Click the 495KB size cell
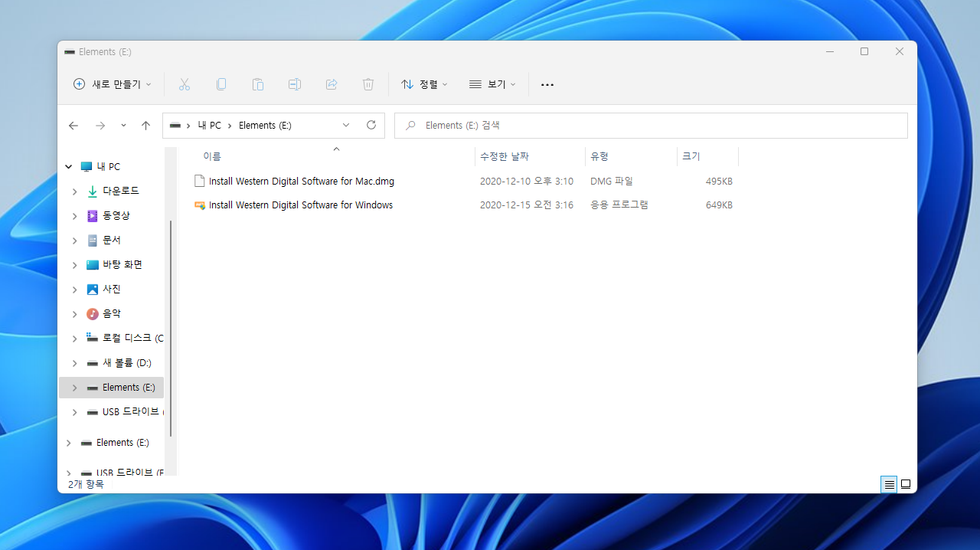 pos(719,182)
